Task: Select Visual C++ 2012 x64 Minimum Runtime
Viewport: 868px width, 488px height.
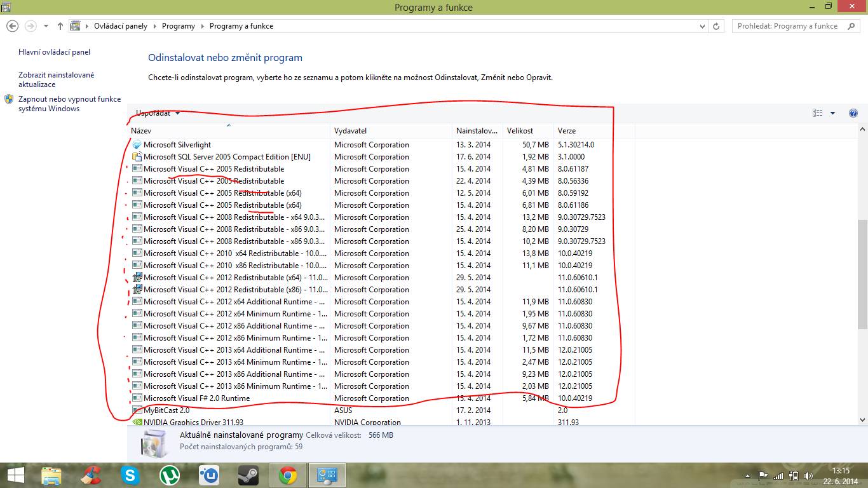Action: point(381,314)
